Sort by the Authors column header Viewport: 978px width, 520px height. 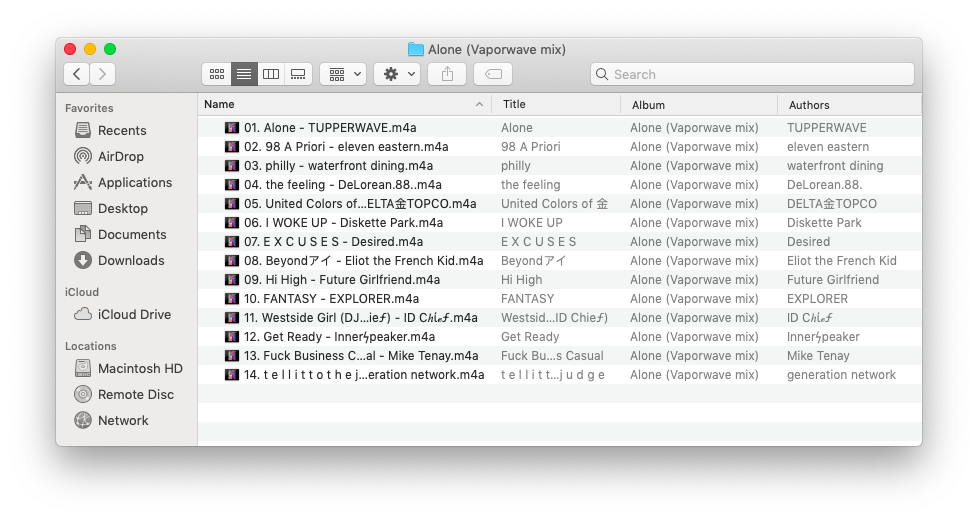(x=850, y=105)
